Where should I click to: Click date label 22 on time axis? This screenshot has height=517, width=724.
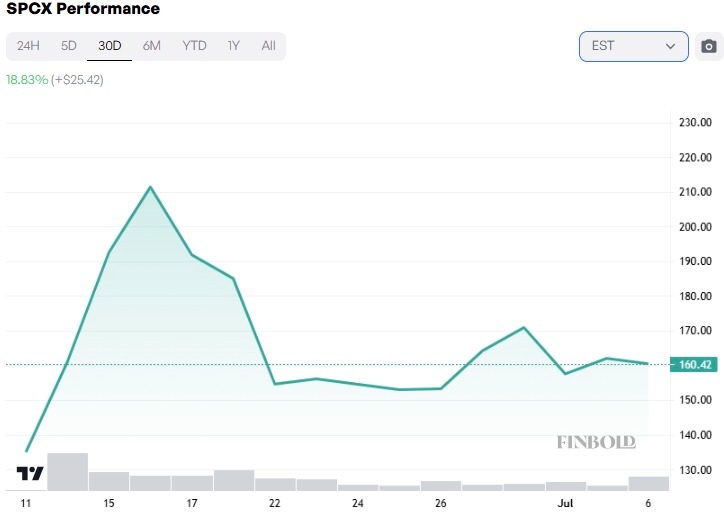pos(275,503)
